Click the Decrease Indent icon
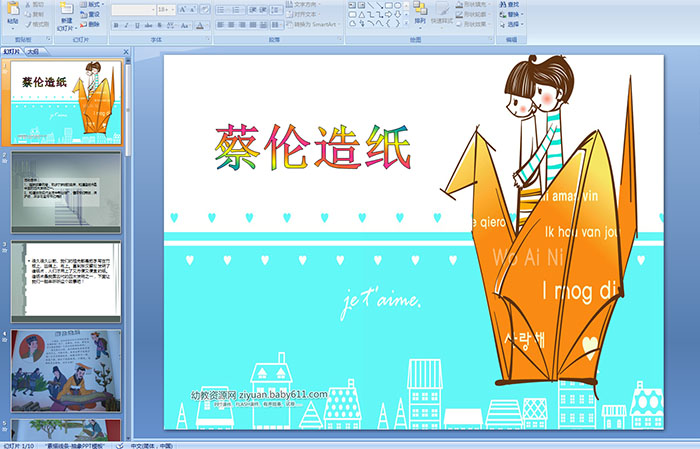The height and width of the screenshot is (449, 700). tap(252, 9)
